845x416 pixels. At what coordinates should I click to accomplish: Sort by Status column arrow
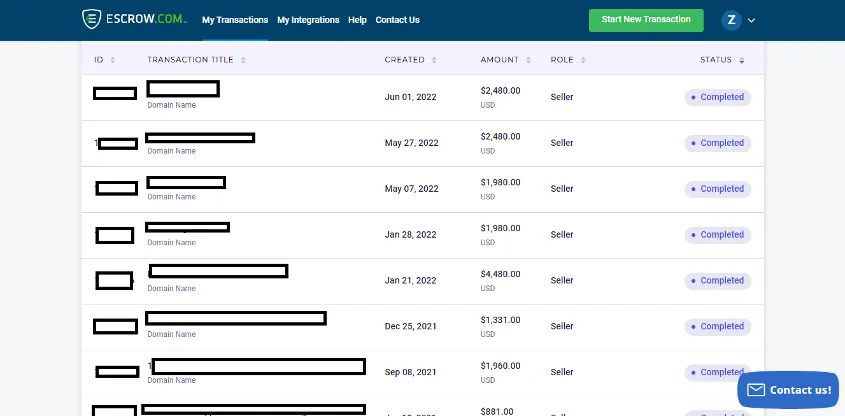click(742, 60)
